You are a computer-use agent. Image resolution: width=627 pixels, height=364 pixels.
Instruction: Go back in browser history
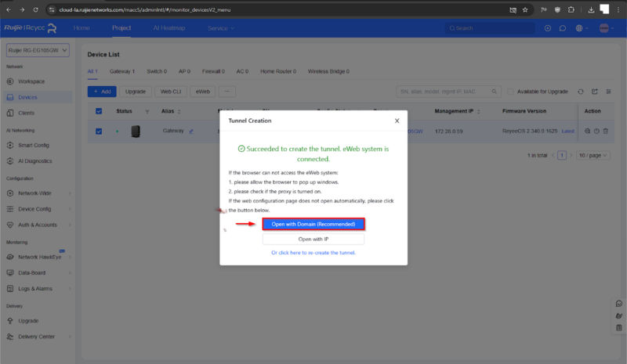click(9, 9)
